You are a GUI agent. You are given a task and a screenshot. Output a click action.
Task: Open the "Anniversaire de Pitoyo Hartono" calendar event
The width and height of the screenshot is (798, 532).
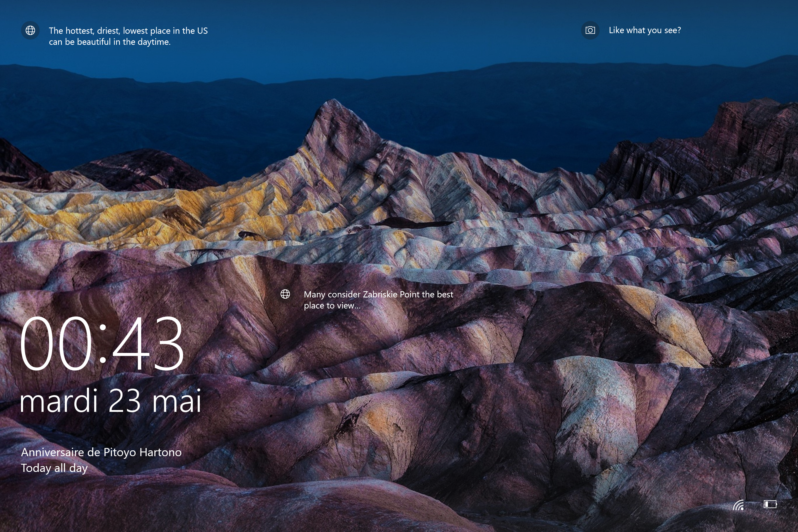pos(101,452)
